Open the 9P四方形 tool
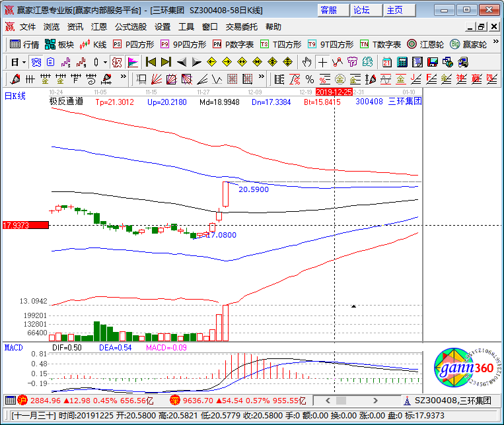 [184, 44]
